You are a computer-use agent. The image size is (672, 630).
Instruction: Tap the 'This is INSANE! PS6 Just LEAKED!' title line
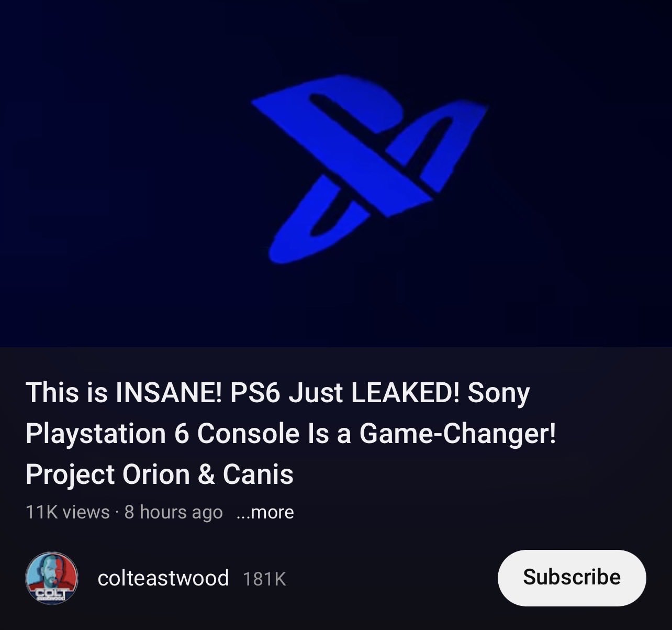point(277,393)
